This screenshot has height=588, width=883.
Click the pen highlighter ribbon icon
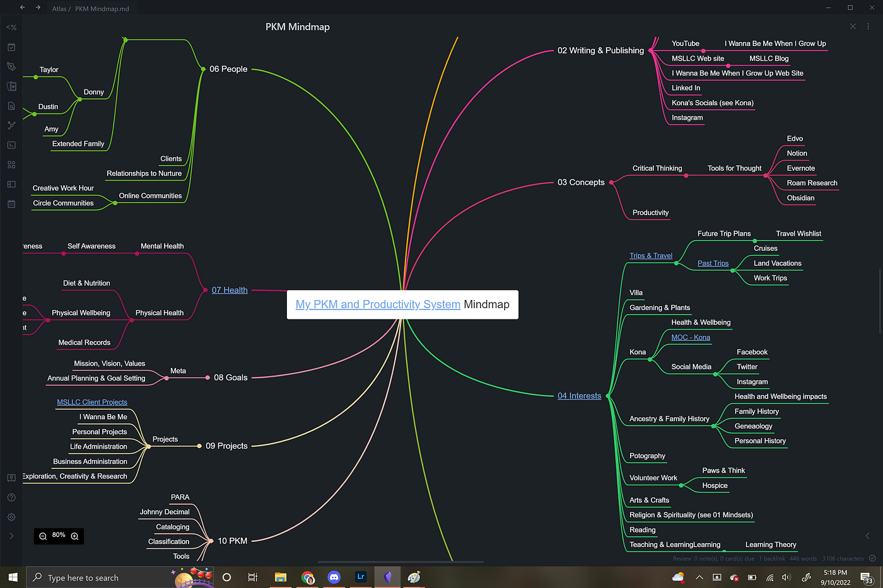pos(11,67)
